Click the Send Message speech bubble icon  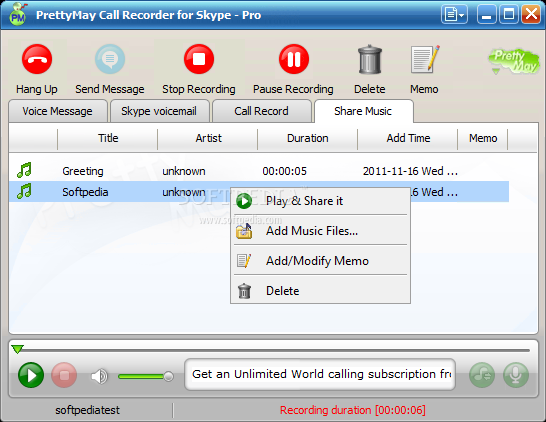pyautogui.click(x=110, y=59)
